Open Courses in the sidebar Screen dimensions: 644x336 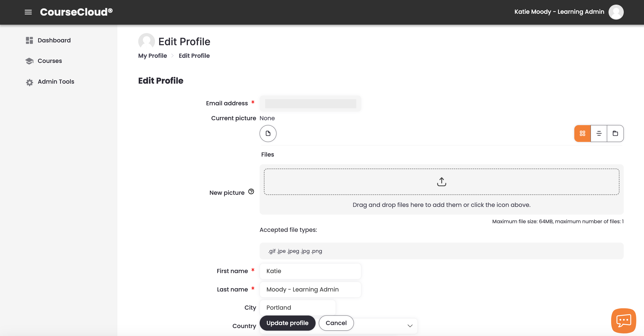tap(50, 61)
